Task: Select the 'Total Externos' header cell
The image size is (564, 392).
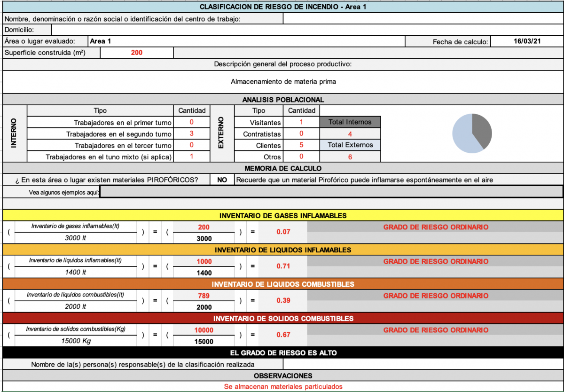Action: 350,145
